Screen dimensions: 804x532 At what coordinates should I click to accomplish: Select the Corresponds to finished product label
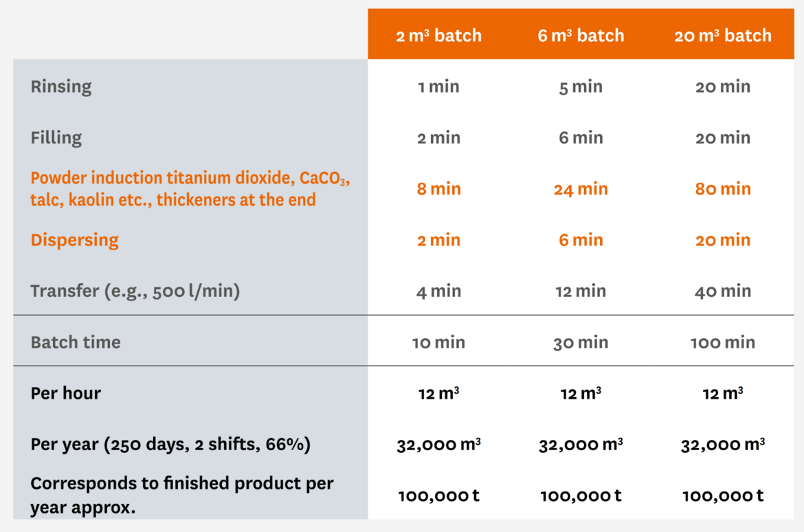182,495
